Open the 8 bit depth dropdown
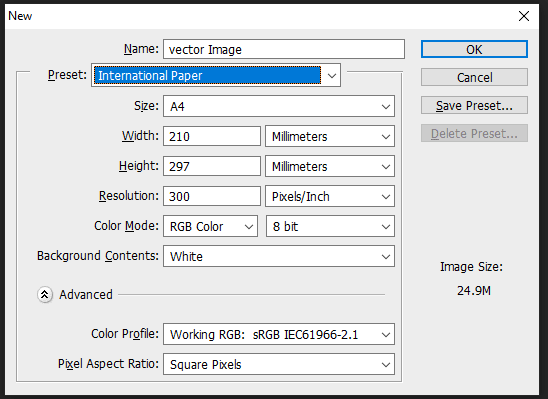 [x=330, y=226]
